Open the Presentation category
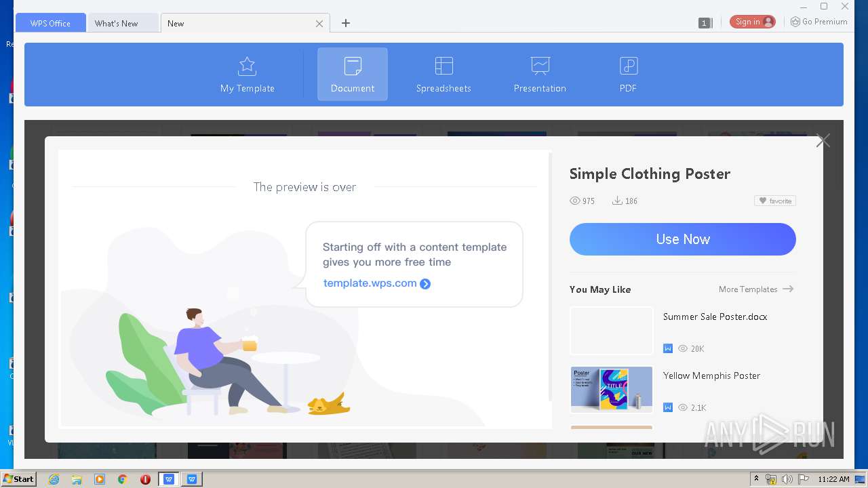The image size is (868, 488). (540, 75)
